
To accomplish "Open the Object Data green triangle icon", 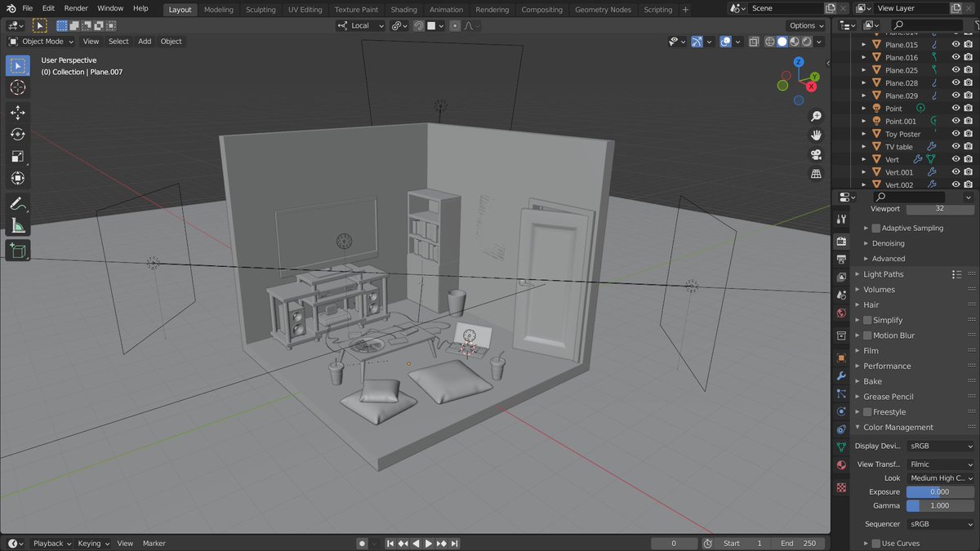I will [841, 447].
